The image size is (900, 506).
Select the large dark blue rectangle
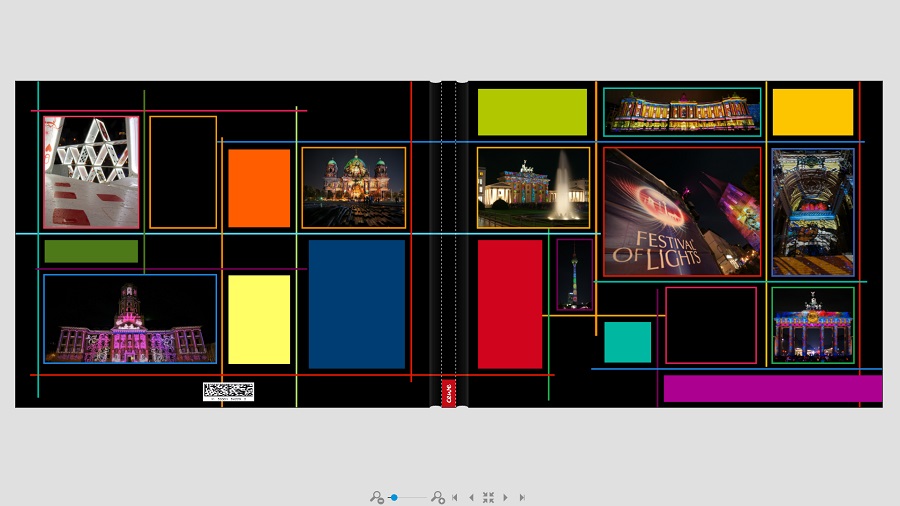point(357,304)
